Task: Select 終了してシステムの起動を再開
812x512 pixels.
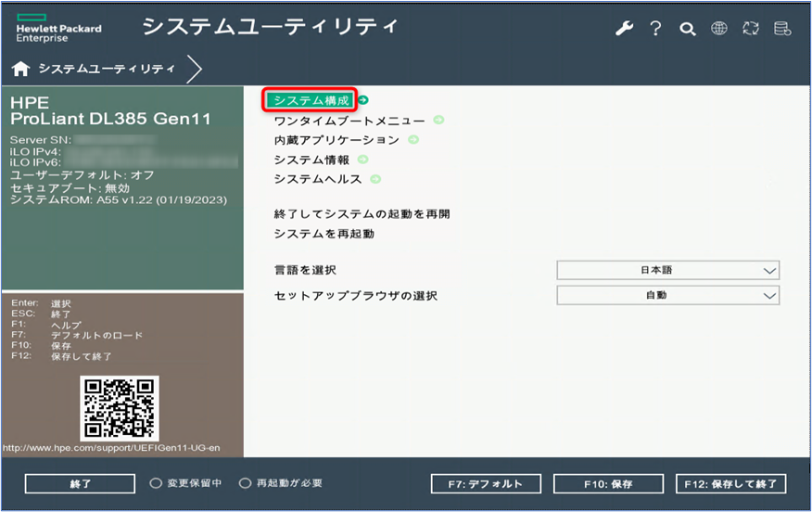Action: click(362, 214)
